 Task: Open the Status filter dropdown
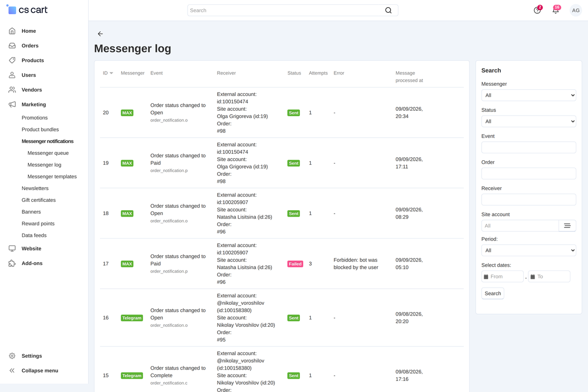click(x=529, y=122)
